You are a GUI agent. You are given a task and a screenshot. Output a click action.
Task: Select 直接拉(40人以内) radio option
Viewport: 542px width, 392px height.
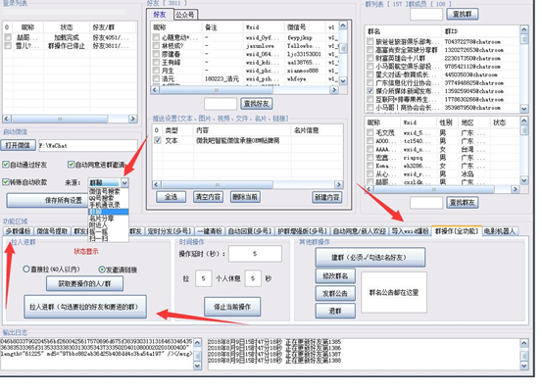point(25,269)
